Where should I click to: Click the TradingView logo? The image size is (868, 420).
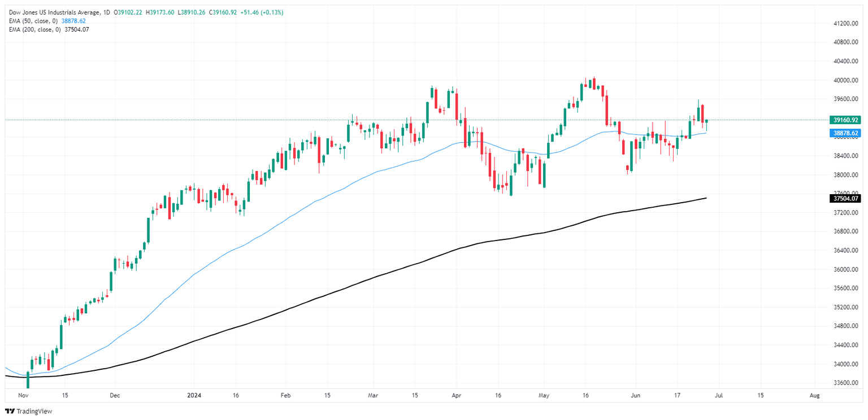28,411
